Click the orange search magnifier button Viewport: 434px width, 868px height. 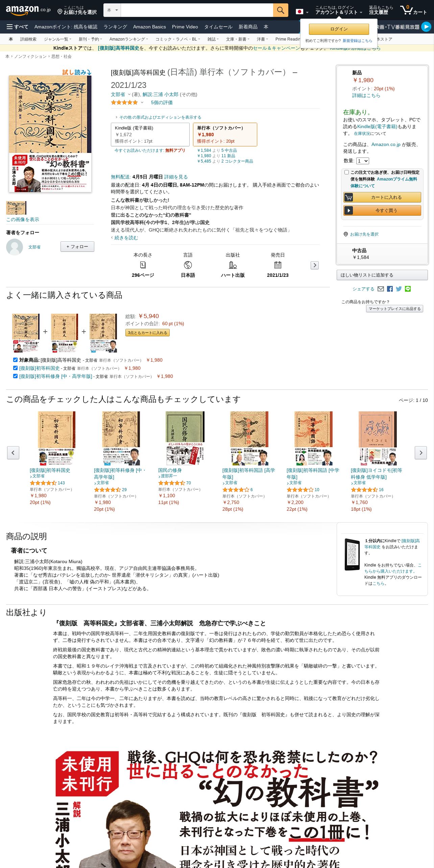point(280,10)
